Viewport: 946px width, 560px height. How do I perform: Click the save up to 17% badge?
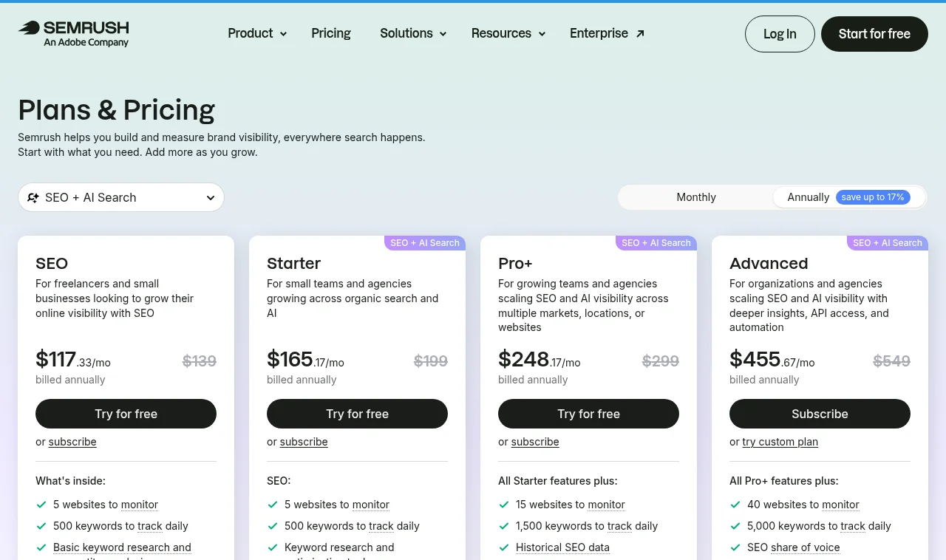point(873,197)
